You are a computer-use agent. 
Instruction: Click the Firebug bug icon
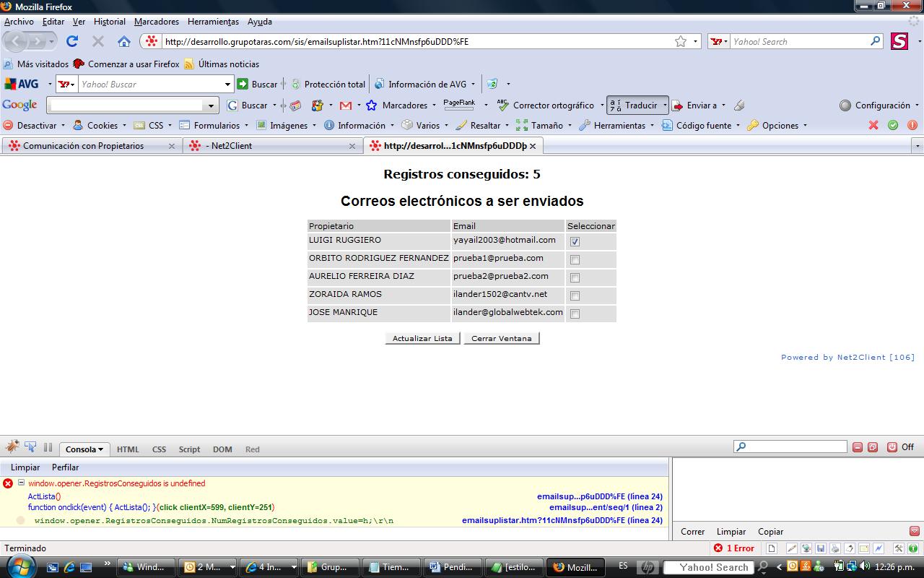pos(12,447)
